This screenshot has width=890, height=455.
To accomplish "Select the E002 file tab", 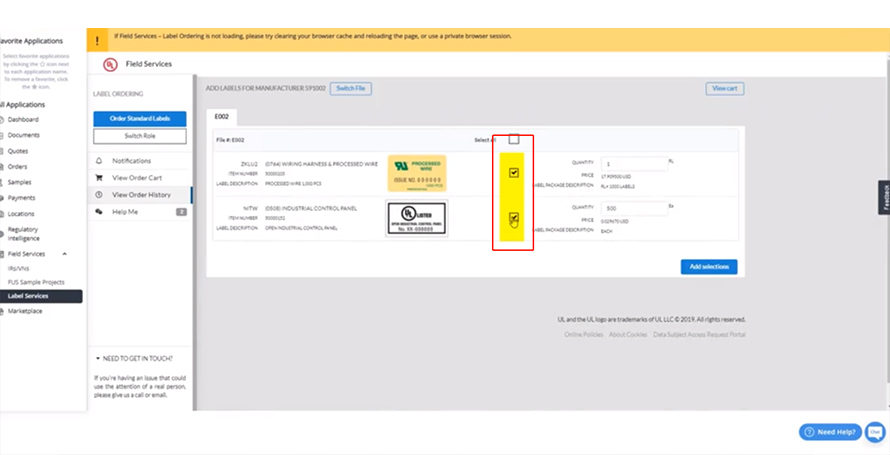I will click(221, 116).
